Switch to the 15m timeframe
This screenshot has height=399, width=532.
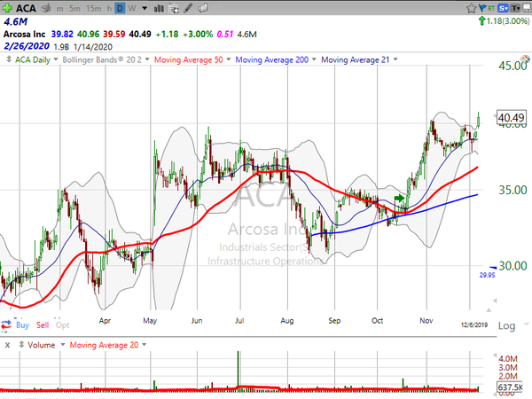(93, 9)
